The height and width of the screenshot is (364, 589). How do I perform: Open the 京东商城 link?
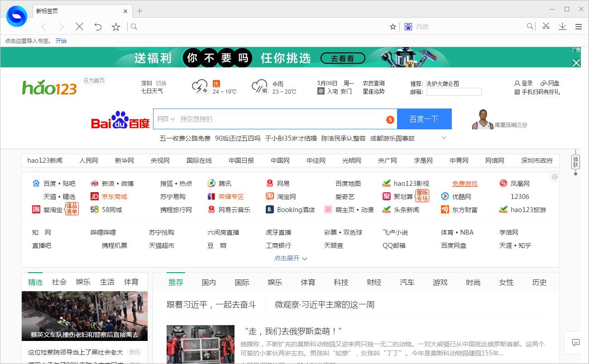coord(114,197)
